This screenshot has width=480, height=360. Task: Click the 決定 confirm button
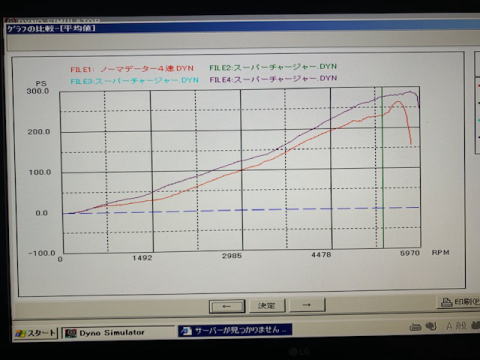point(267,305)
